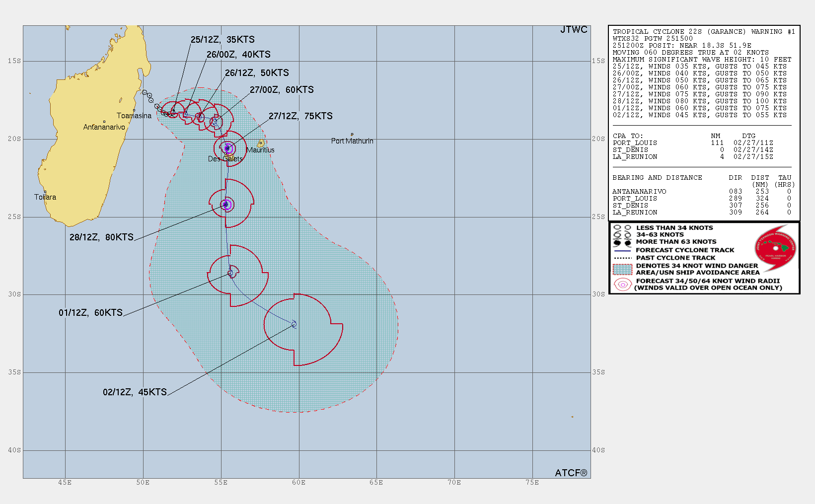Viewport: 815px width, 504px height.
Task: Click the left-side 30S latitude axis label
Action: [x=14, y=294]
